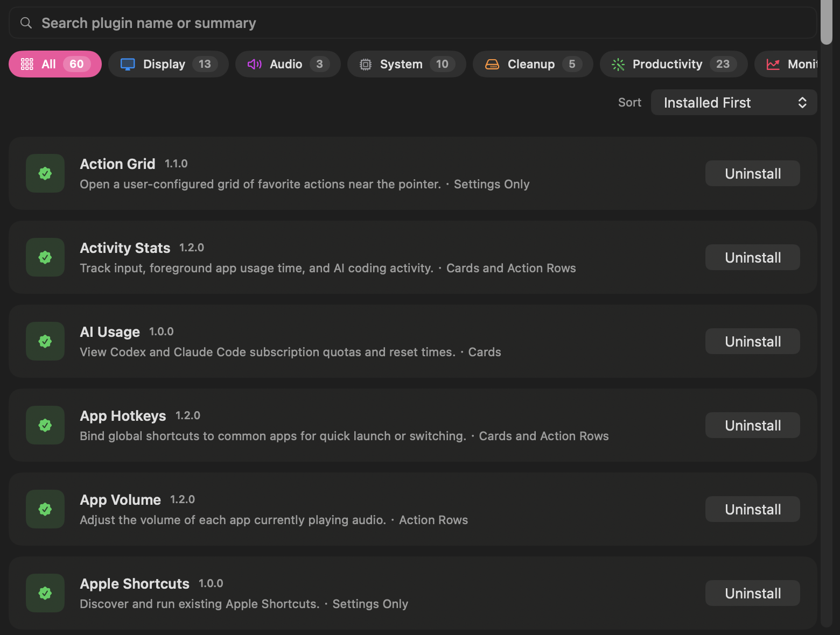Click the Activity Stats plugin title

125,248
